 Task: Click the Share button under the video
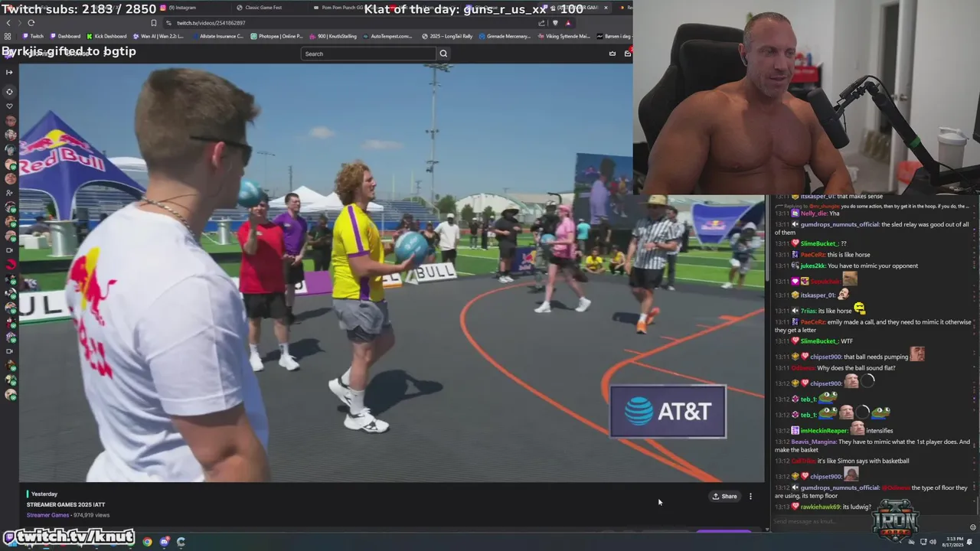724,496
